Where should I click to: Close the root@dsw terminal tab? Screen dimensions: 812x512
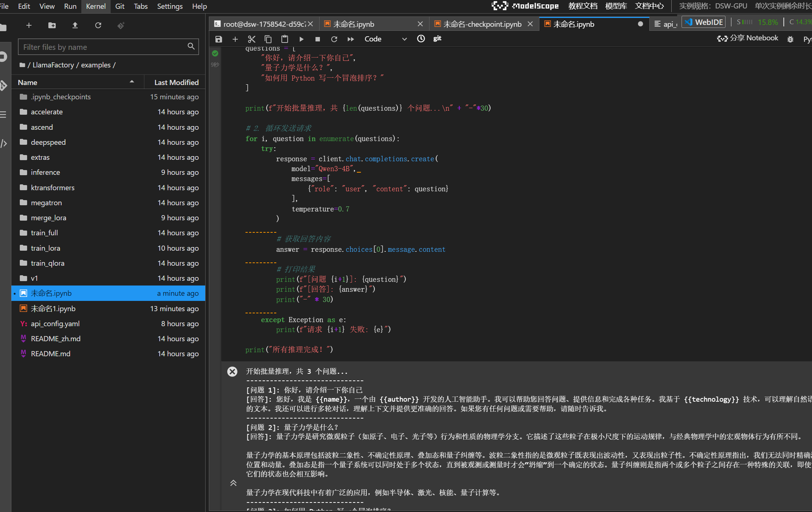pos(310,24)
